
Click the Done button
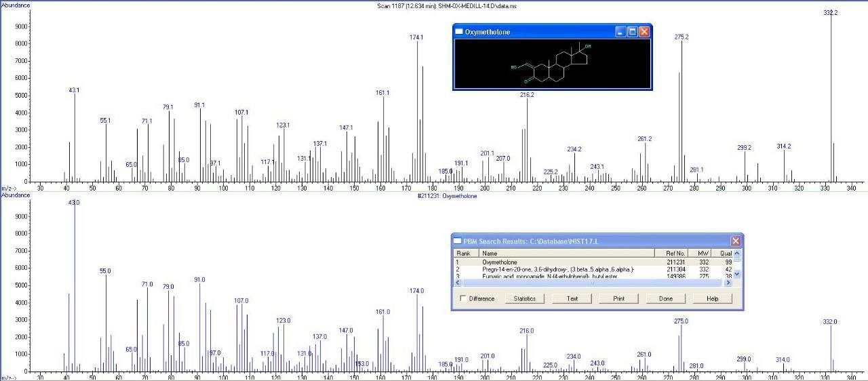[x=666, y=298]
